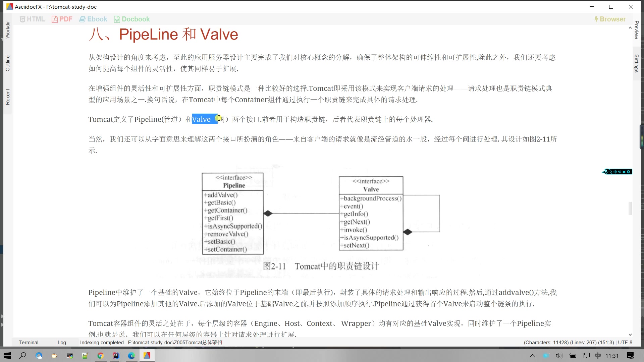
Task: Open the blue browser icon beside search
Action: pos(39,356)
